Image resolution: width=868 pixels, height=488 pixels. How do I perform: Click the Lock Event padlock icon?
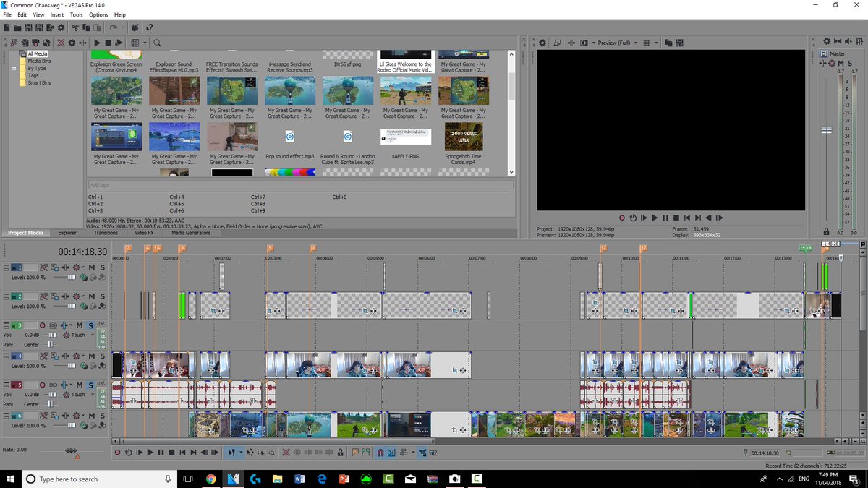tap(340, 453)
